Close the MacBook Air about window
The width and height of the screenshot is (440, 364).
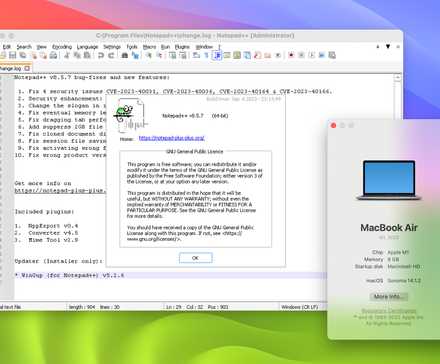pos(333,125)
